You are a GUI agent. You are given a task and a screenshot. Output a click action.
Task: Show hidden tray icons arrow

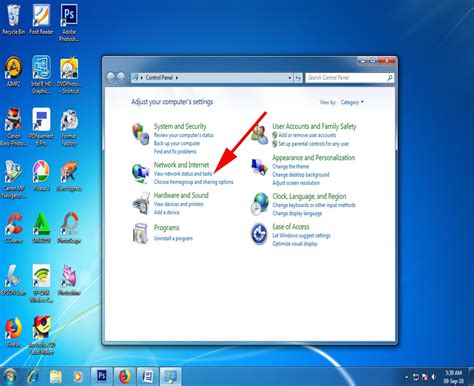[407, 377]
